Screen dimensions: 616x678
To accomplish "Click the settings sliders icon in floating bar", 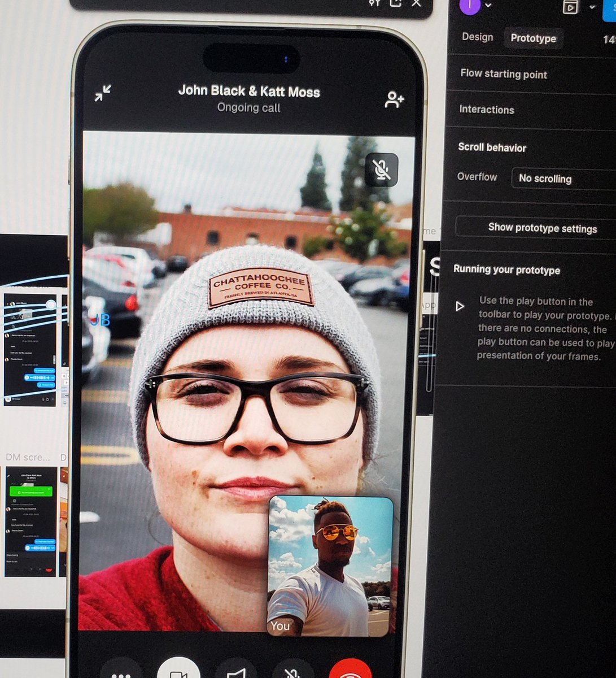I will click(374, 2).
